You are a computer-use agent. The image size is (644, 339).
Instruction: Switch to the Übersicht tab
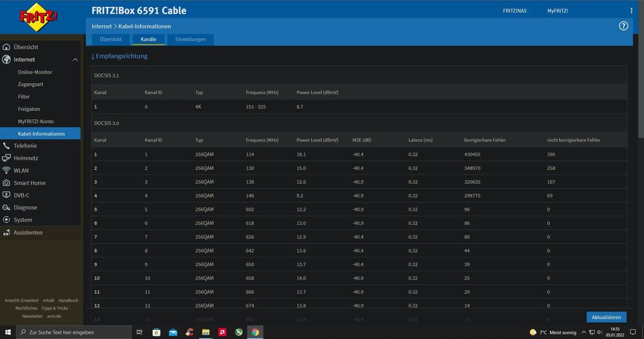[x=110, y=39]
